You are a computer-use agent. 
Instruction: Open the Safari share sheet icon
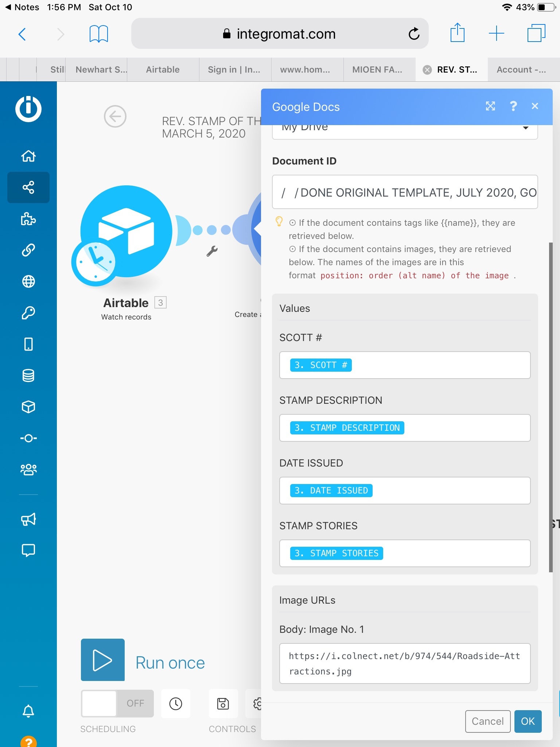click(457, 33)
